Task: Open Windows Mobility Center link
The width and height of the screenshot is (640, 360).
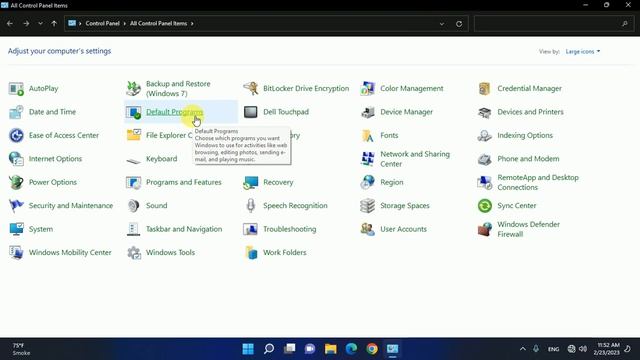Action: pyautogui.click(x=70, y=253)
